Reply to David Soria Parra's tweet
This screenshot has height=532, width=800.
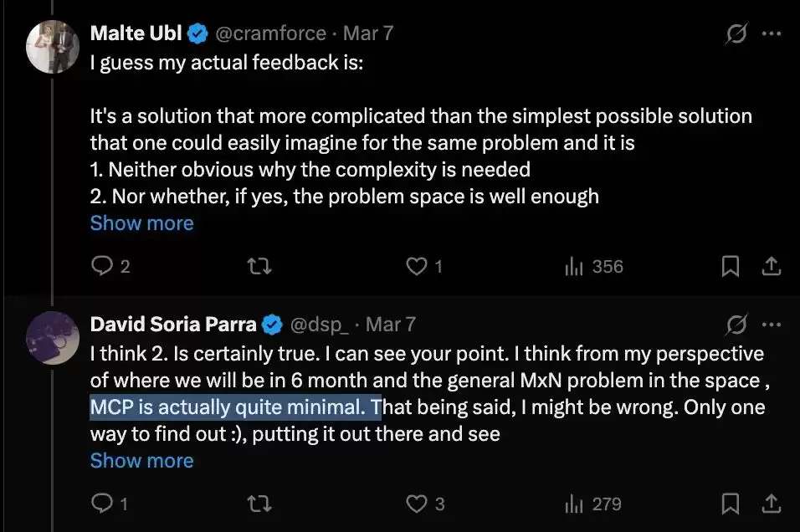(102, 504)
